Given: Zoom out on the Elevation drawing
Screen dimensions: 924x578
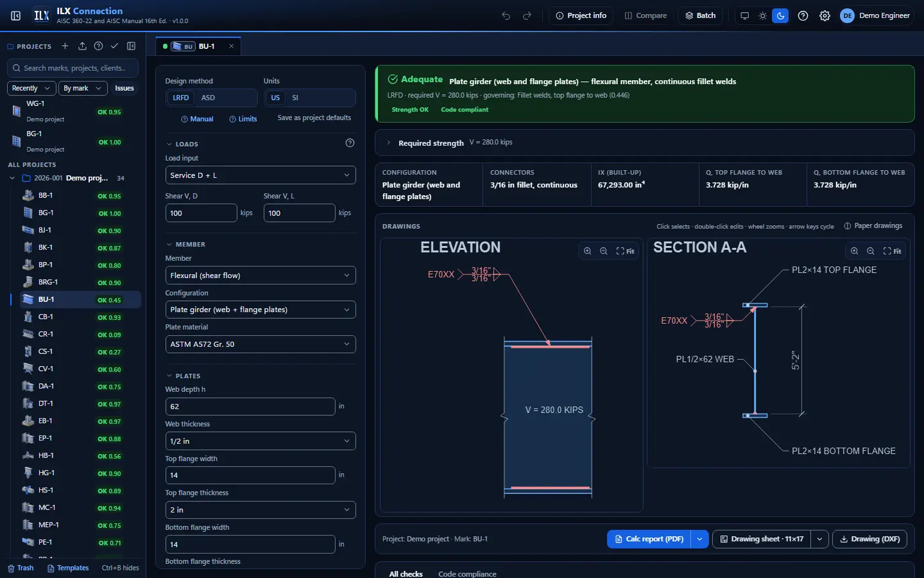Looking at the screenshot, I should coord(604,251).
